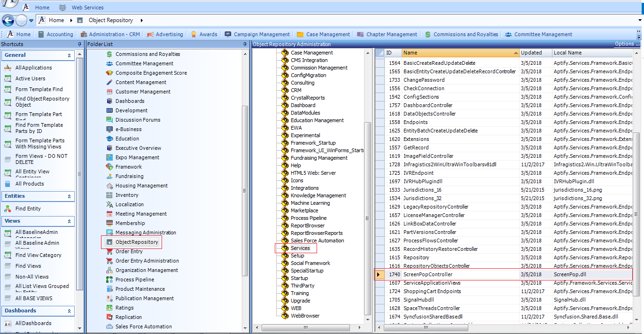This screenshot has height=334, width=644.
Task: Collapse the Dashboards shortcuts group
Action: tap(70, 311)
